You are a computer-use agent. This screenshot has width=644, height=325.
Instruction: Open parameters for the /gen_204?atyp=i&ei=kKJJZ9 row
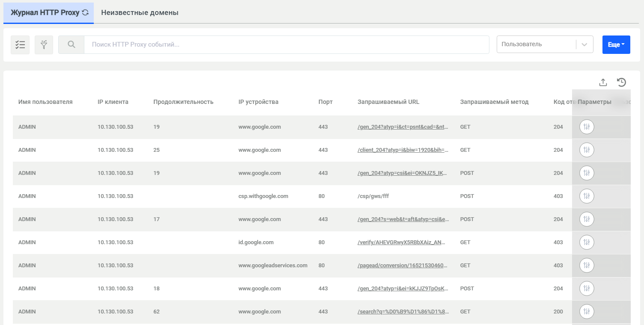coord(587,289)
